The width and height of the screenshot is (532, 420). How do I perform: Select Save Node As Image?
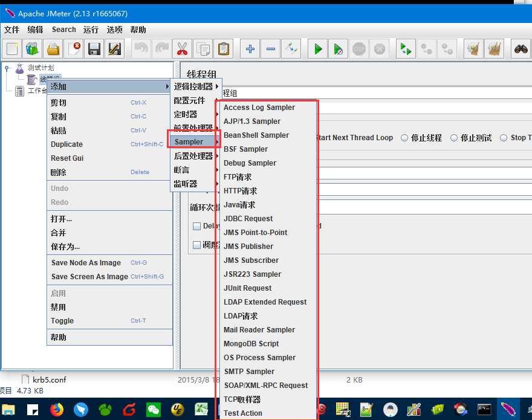coord(109,263)
